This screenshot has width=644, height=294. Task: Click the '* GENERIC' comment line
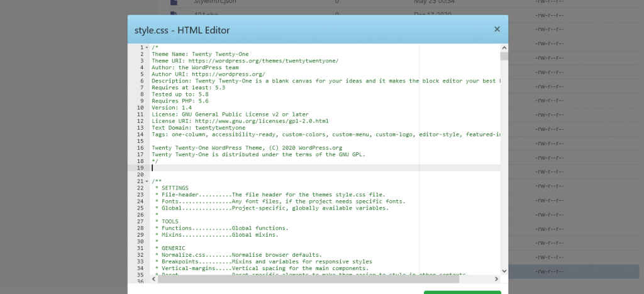170,249
